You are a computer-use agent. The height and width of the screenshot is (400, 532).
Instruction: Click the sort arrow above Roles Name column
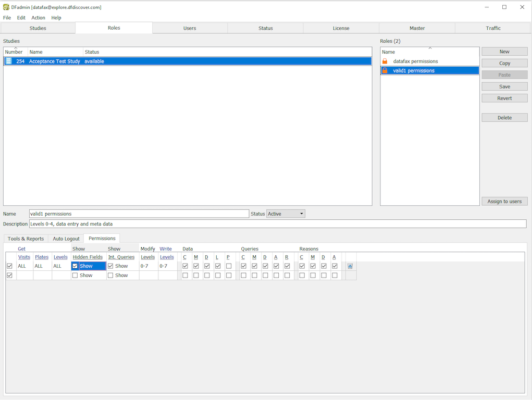click(429, 48)
